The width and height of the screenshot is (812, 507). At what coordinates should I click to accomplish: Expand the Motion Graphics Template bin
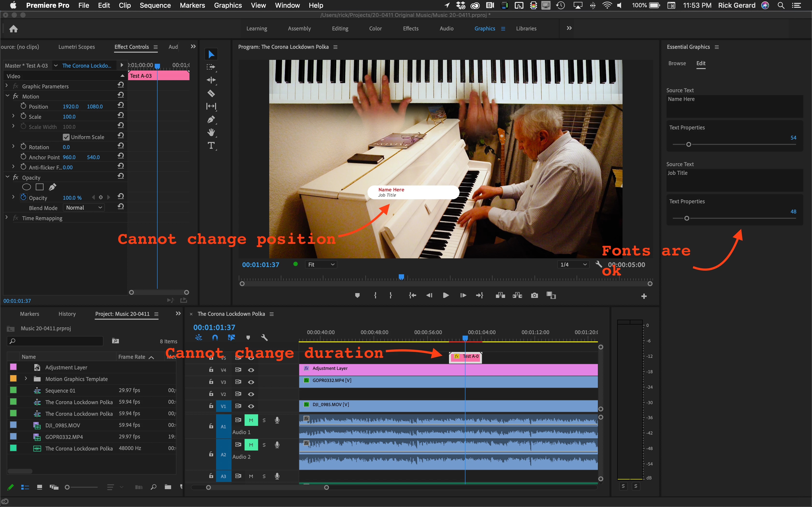[26, 379]
